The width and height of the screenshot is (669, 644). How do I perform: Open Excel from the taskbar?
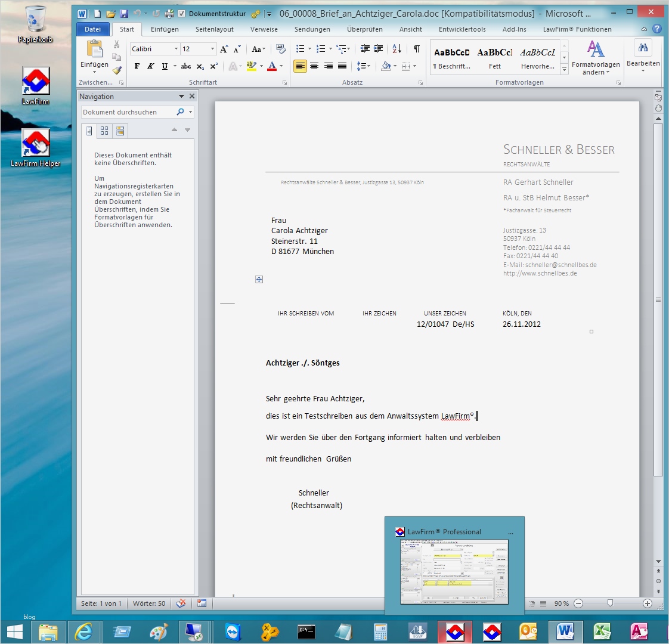pyautogui.click(x=602, y=631)
